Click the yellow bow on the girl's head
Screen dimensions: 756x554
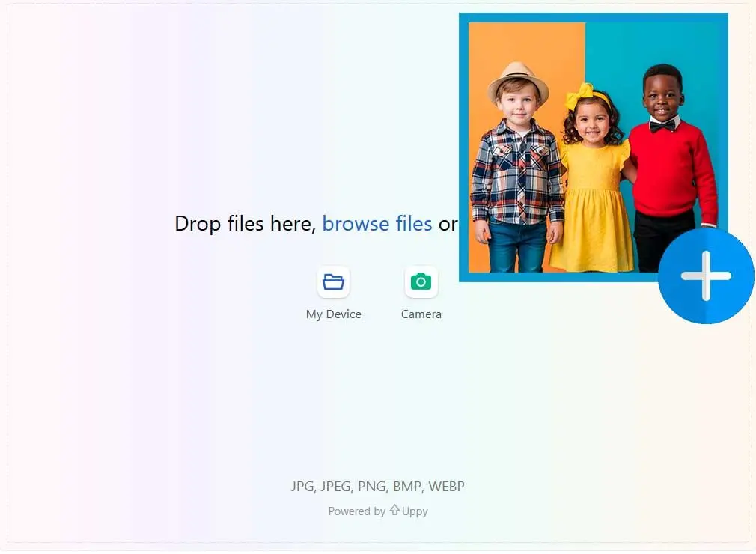(582, 97)
